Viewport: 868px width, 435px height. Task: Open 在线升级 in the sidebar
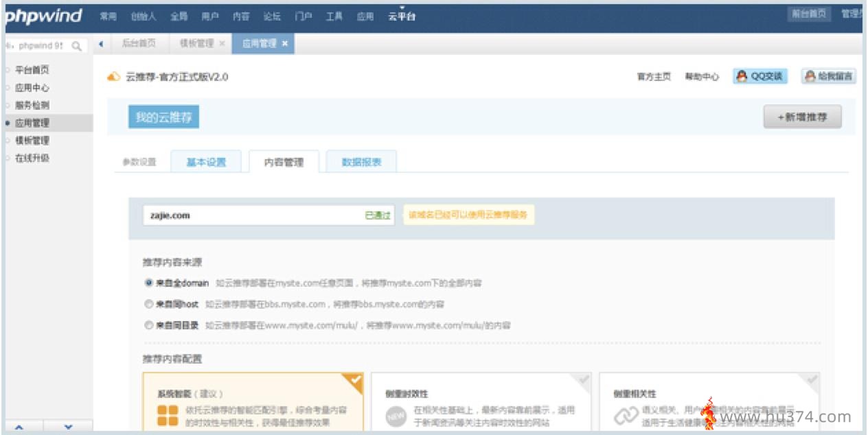pyautogui.click(x=32, y=158)
